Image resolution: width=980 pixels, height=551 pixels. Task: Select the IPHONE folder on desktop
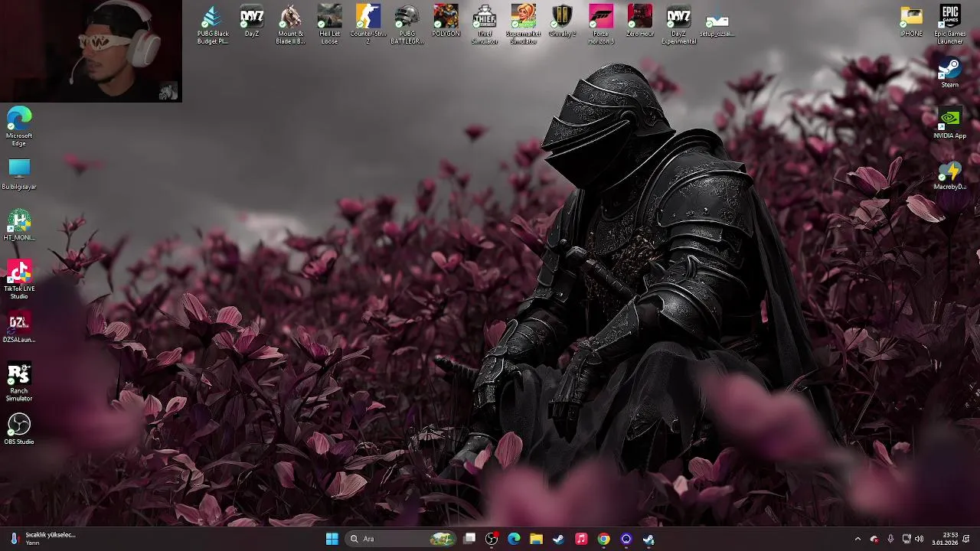coord(911,21)
